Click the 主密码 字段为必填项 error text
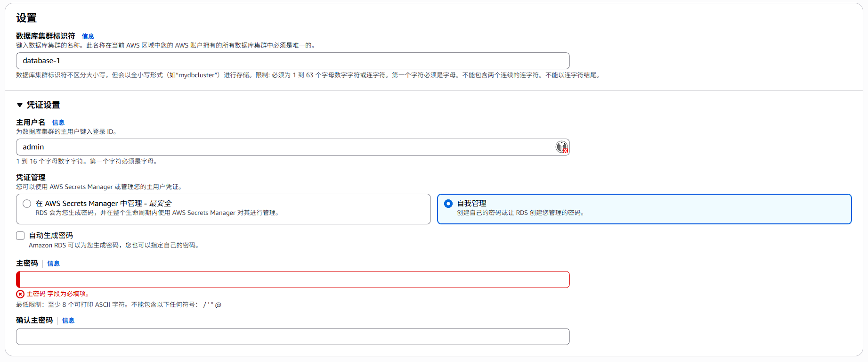This screenshot has width=868, height=362. tap(58, 294)
